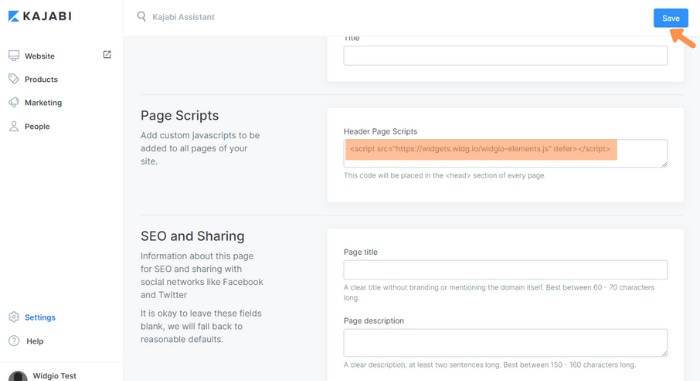
Task: Click the Marketing megaphone icon
Action: click(14, 102)
